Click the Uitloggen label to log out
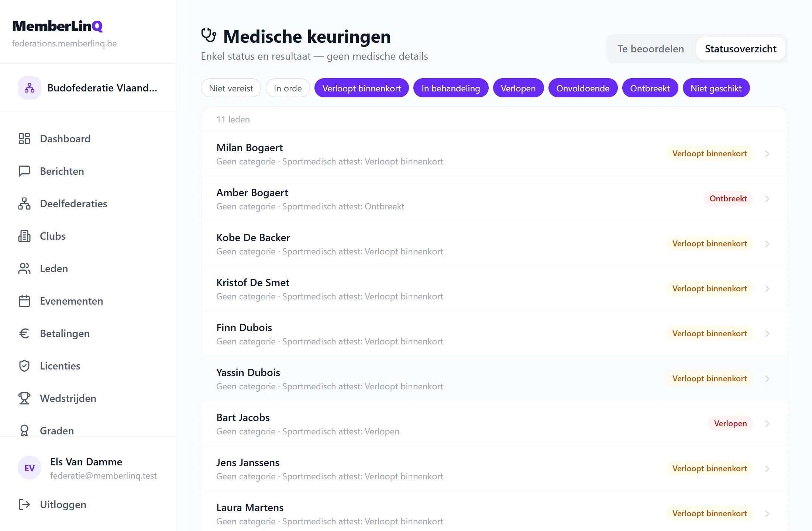Image resolution: width=812 pixels, height=531 pixels. [63, 504]
